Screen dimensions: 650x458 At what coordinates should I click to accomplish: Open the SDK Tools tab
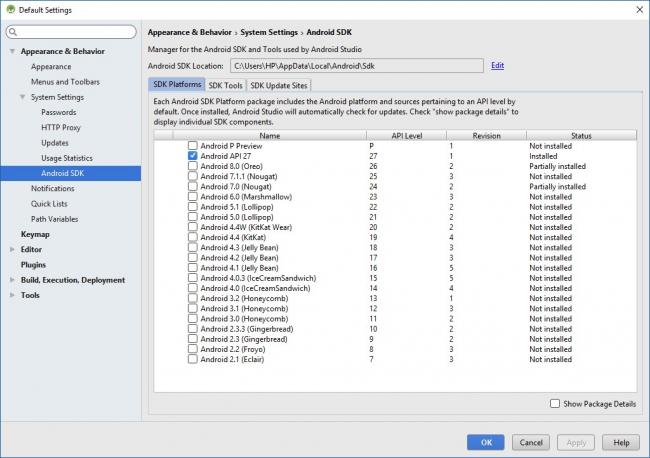pyautogui.click(x=226, y=85)
